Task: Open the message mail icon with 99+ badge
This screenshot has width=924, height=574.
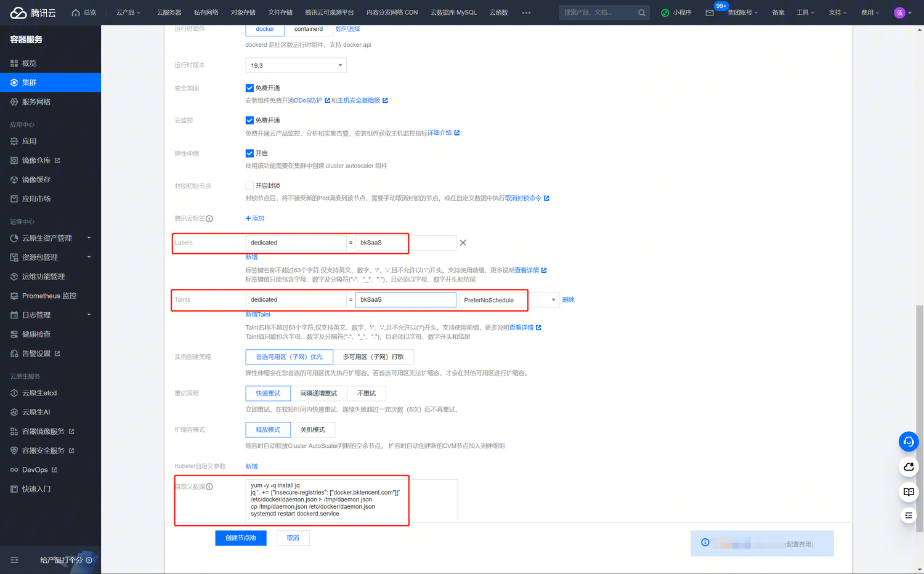Action: click(x=710, y=12)
